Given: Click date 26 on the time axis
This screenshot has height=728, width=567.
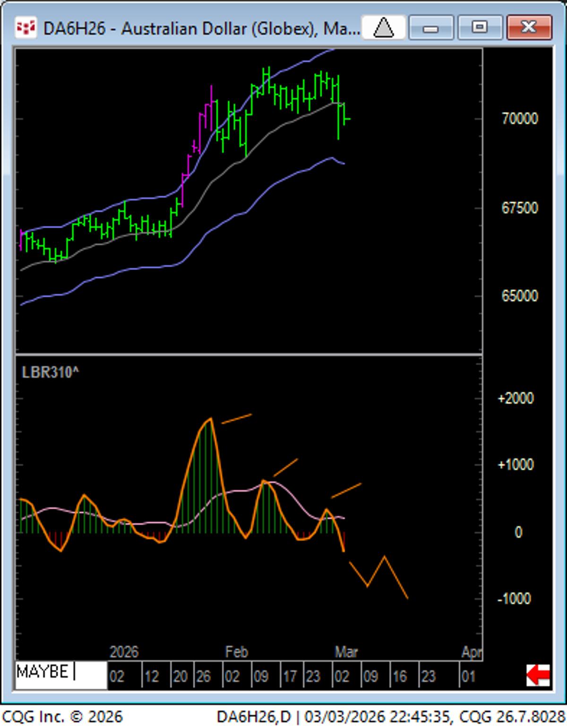Looking at the screenshot, I should [203, 677].
